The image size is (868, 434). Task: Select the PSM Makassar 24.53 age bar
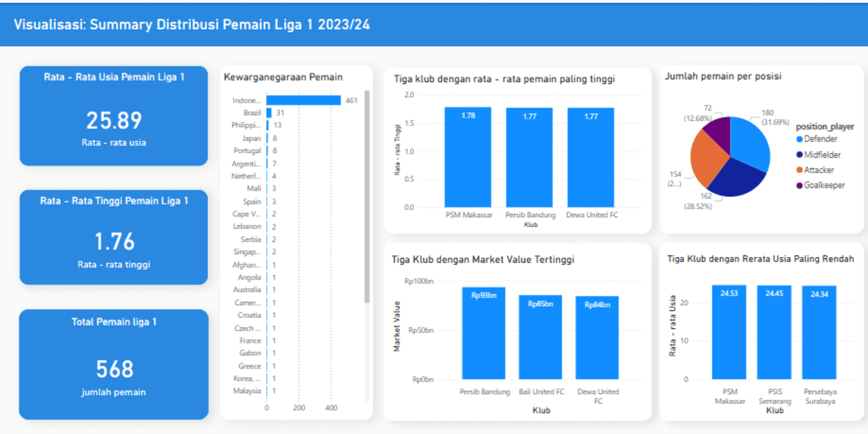point(729,332)
